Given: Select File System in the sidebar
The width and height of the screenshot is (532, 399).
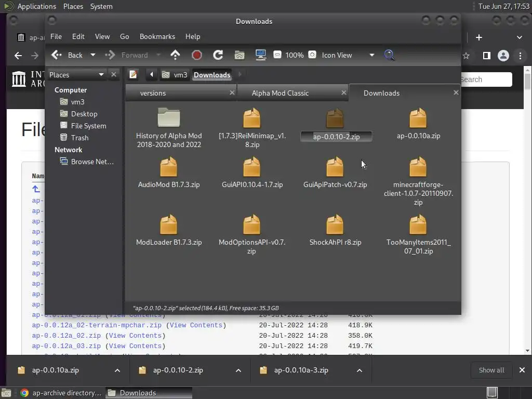Looking at the screenshot, I should coord(88,126).
